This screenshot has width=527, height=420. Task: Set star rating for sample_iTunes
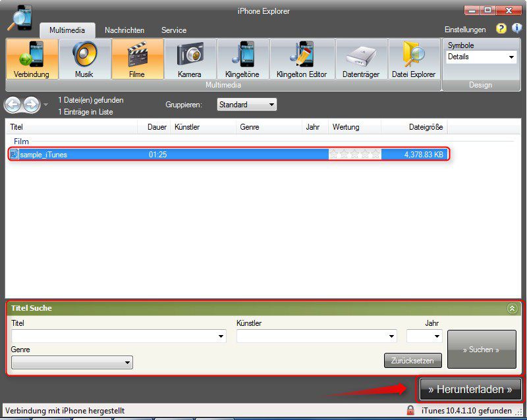coord(355,155)
